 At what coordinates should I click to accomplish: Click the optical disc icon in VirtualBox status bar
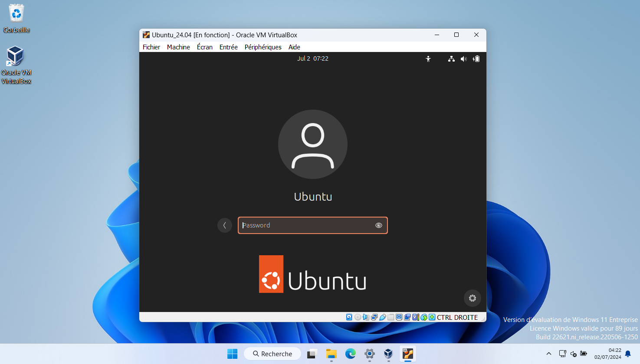click(x=358, y=317)
